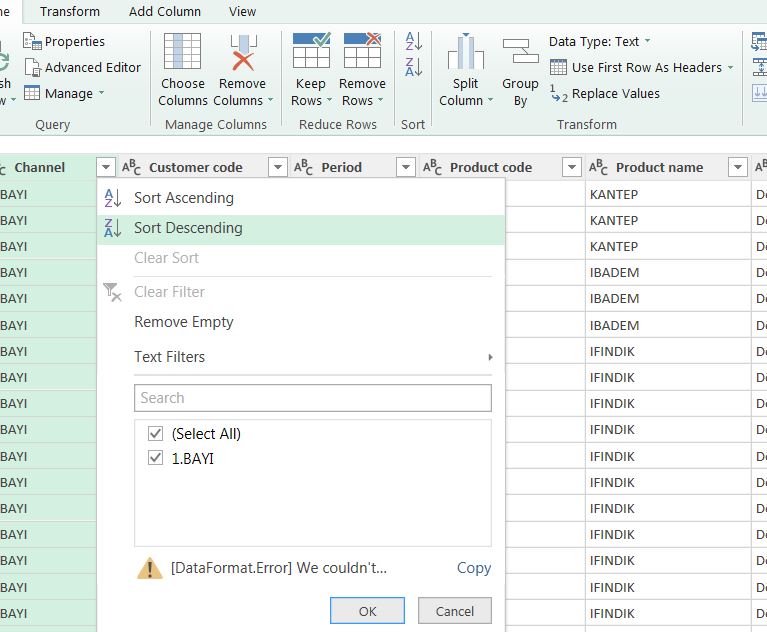The image size is (767, 632).
Task: Click Replace Values in the ribbon
Action: [x=605, y=93]
